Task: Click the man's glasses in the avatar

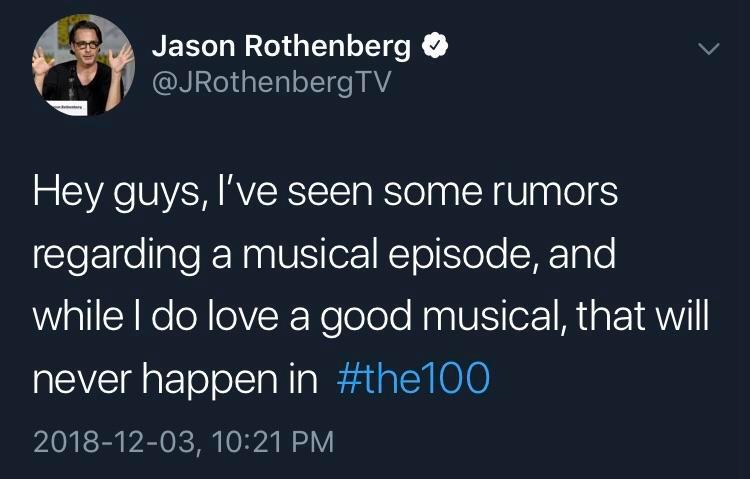Action: pos(85,46)
